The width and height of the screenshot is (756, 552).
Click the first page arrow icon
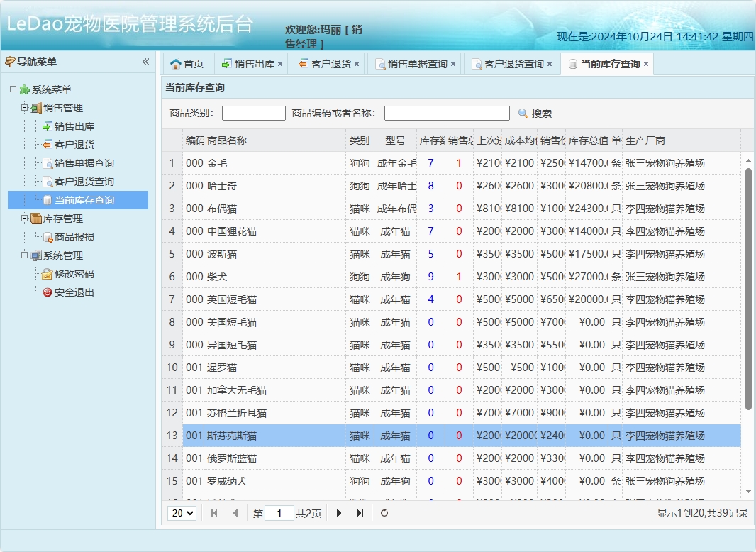pyautogui.click(x=214, y=513)
